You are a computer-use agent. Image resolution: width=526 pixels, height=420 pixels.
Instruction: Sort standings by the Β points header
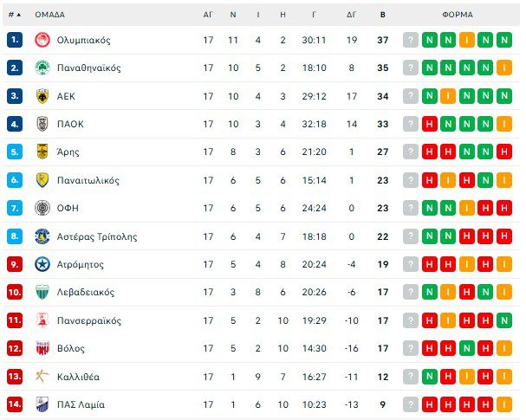382,15
